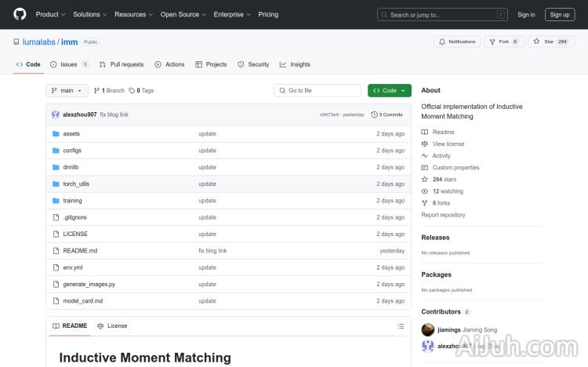Open the Report repository link
This screenshot has width=588, height=367.
[x=443, y=215]
